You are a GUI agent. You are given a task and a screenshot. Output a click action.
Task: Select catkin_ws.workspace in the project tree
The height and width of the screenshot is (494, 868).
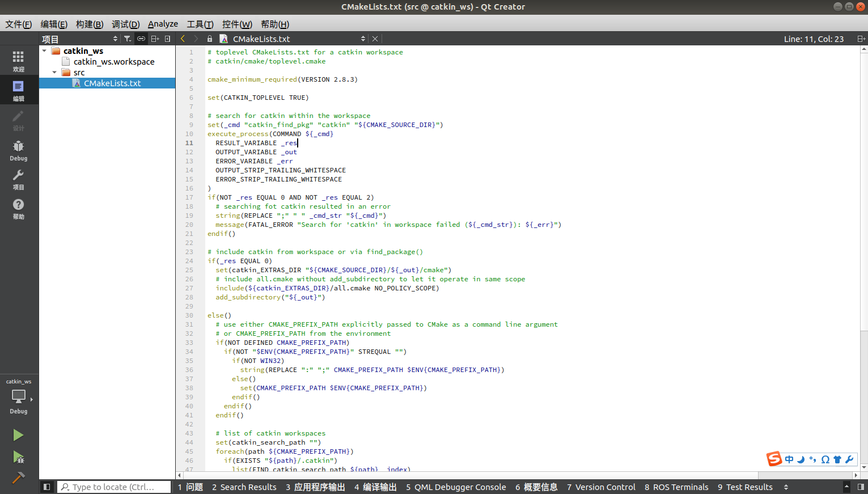click(114, 61)
